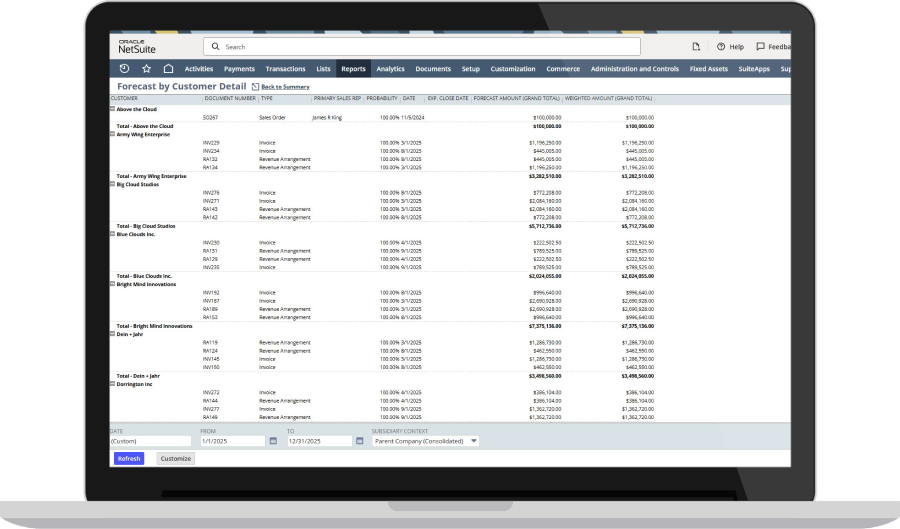Follow the Back to Summary link
Viewport: 900px width, 529px height.
click(284, 87)
